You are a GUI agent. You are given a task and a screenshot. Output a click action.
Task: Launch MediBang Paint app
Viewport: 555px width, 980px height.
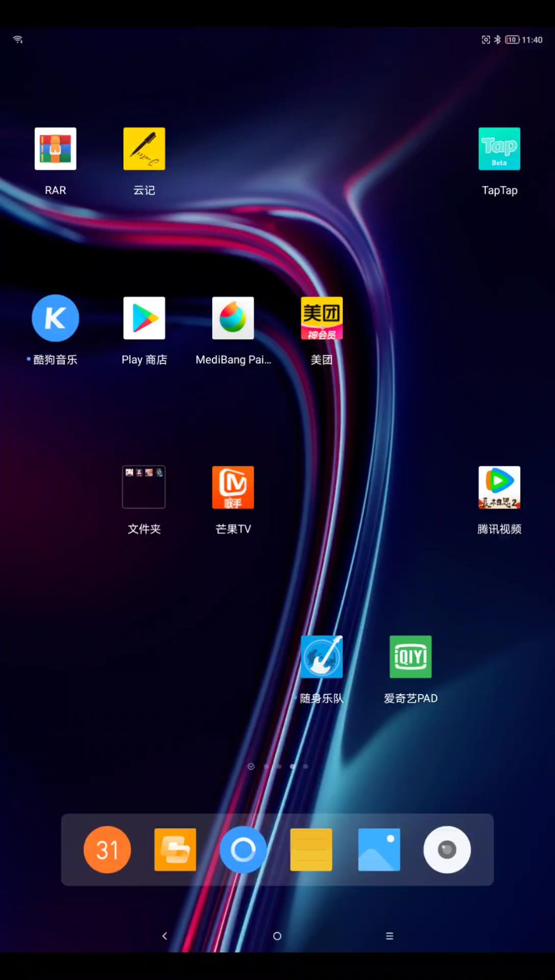(x=233, y=318)
